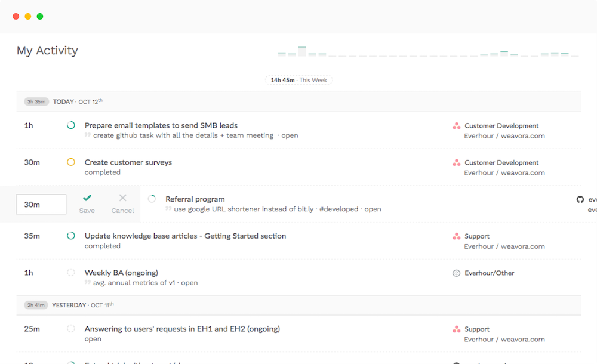Click the Save label under the checkmark
Screen dimensions: 597x364
87,211
